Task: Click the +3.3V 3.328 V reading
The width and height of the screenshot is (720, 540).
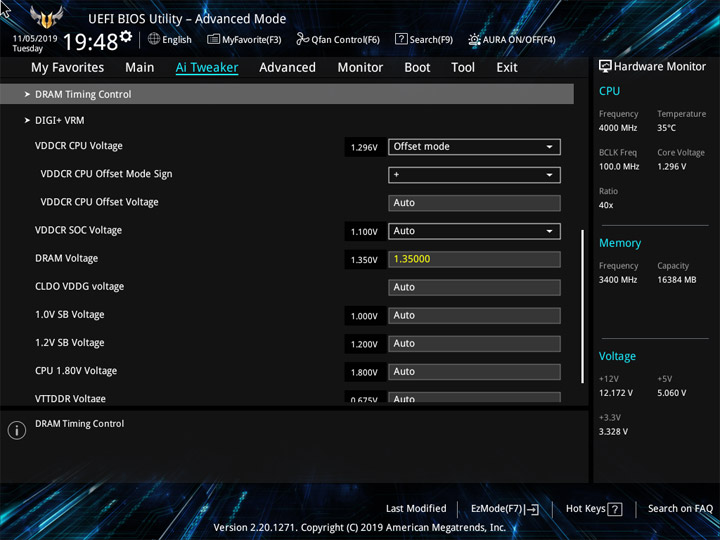Action: 613,432
